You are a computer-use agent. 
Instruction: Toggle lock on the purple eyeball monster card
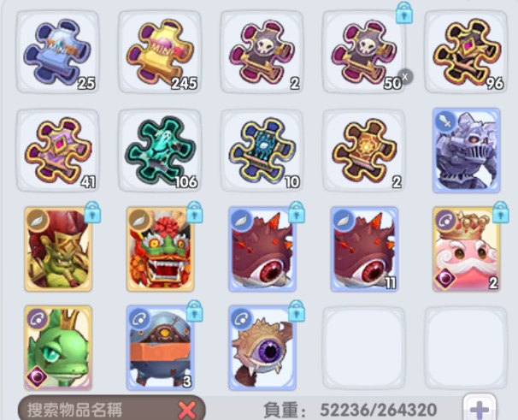297,311
